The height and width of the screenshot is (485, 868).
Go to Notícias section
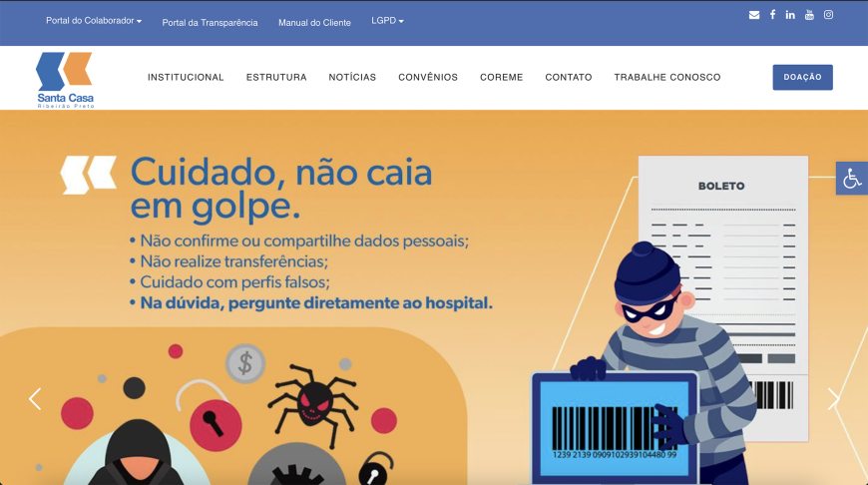[352, 77]
